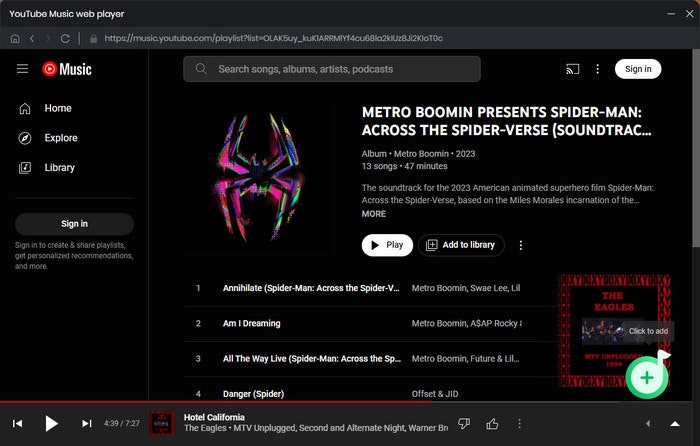The width and height of the screenshot is (700, 446).
Task: Skip to previous track
Action: tap(17, 423)
